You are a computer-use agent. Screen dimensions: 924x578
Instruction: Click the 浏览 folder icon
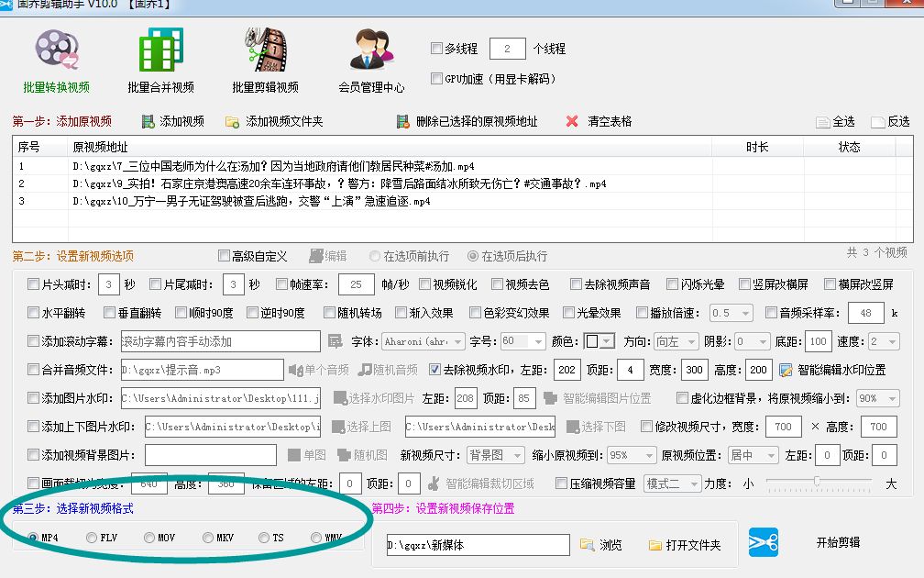(587, 544)
